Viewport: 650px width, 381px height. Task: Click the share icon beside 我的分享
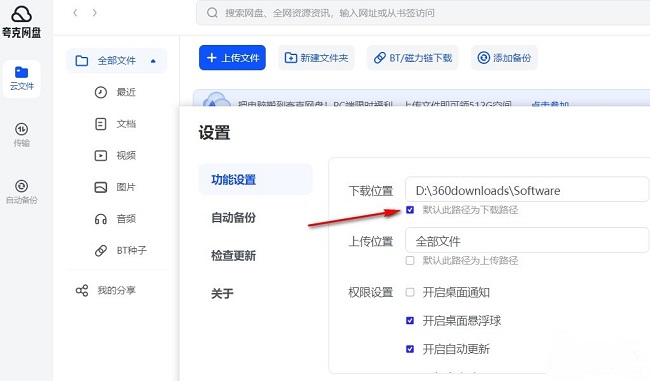(x=82, y=290)
